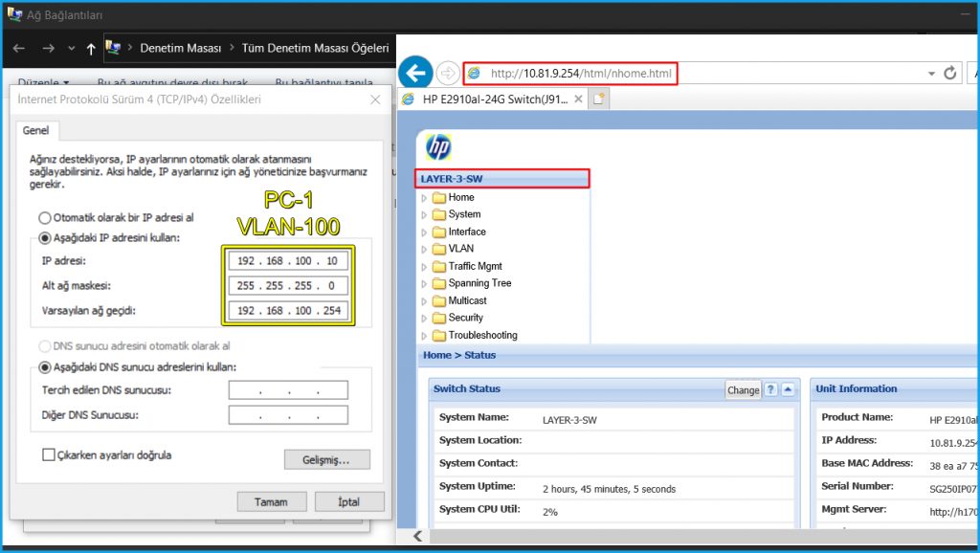Click the VLAN folder icon
The width and height of the screenshot is (980, 553).
click(x=439, y=249)
